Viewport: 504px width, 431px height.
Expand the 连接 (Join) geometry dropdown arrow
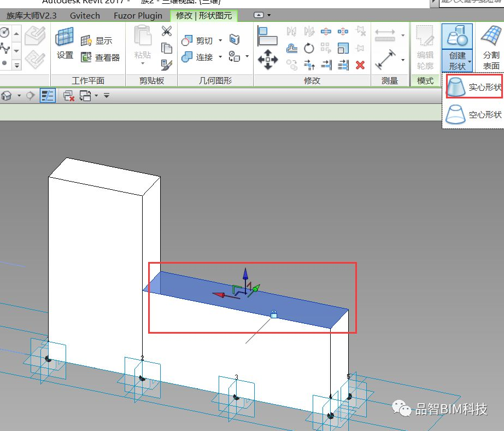[220, 57]
